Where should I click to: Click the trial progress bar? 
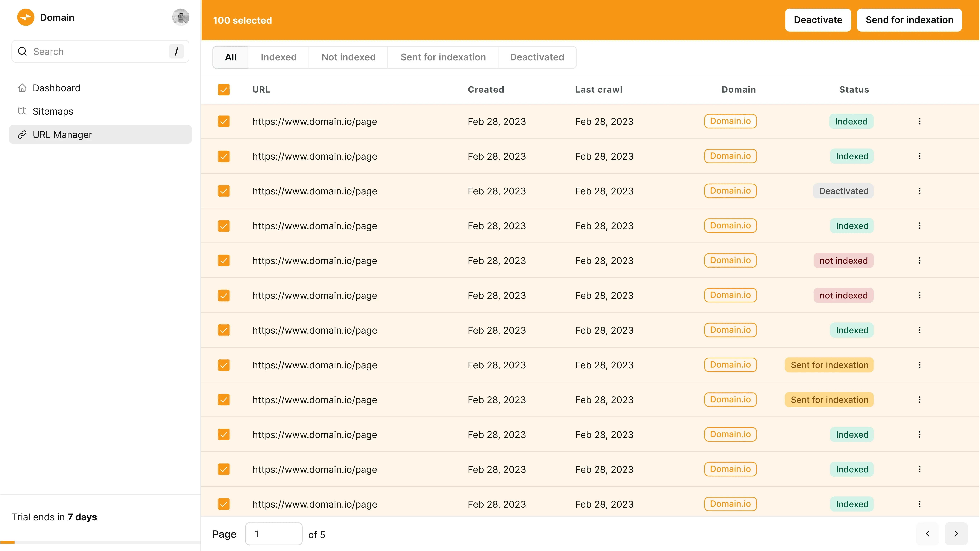(100, 542)
